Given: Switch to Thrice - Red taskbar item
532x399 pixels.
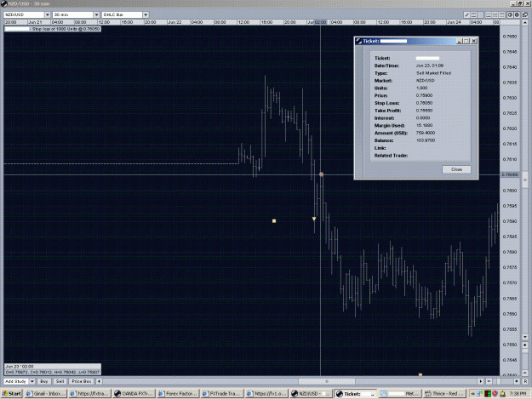Looking at the screenshot, I should point(445,394).
